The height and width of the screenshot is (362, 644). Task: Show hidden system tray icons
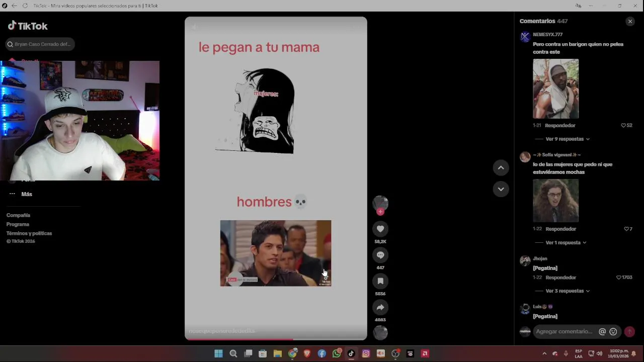pos(544,353)
